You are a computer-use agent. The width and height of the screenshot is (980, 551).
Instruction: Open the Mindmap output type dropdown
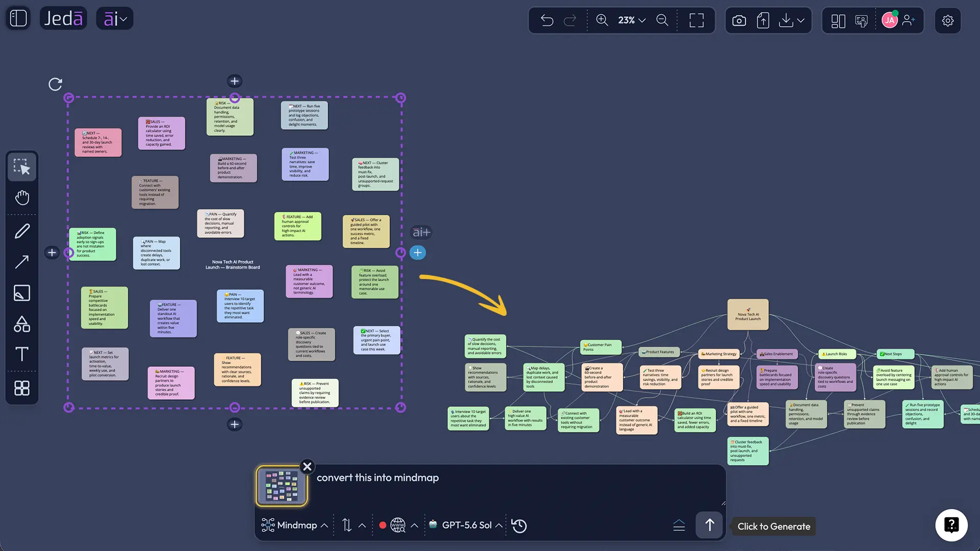pos(295,525)
